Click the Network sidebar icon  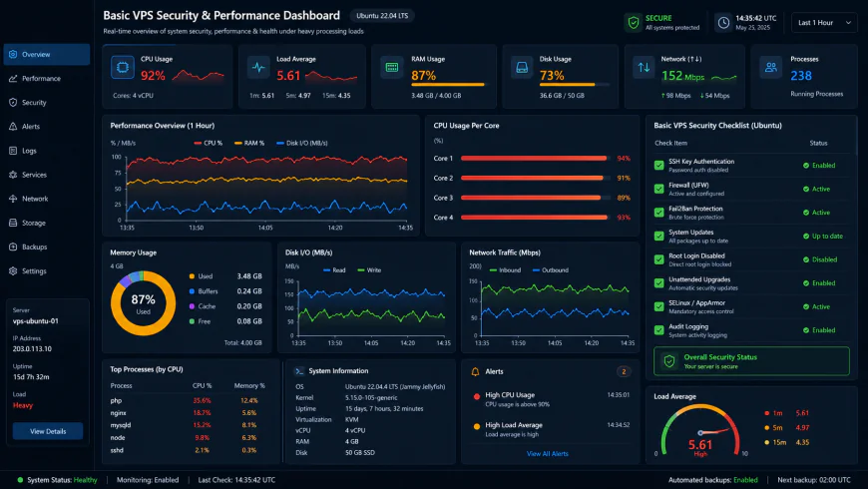13,199
